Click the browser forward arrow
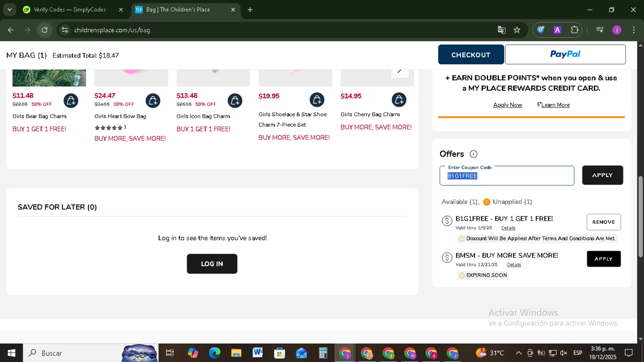The width and height of the screenshot is (644, 362). (27, 30)
